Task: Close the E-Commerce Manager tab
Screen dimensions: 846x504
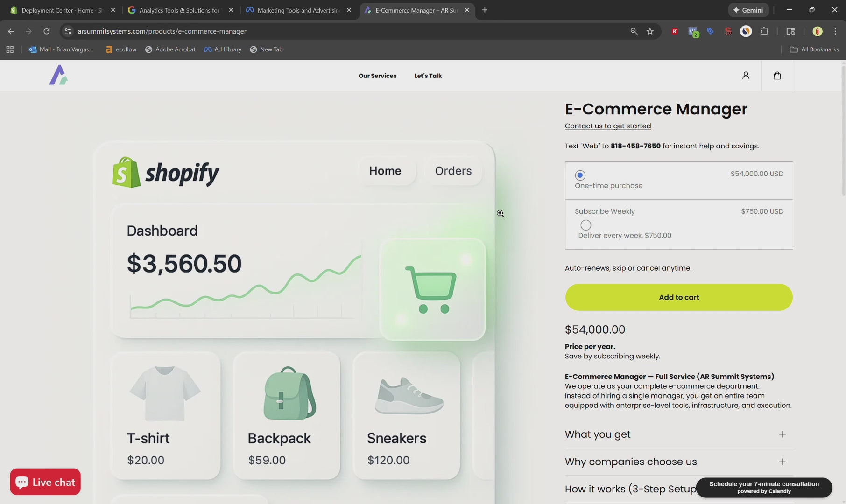Action: 467,10
